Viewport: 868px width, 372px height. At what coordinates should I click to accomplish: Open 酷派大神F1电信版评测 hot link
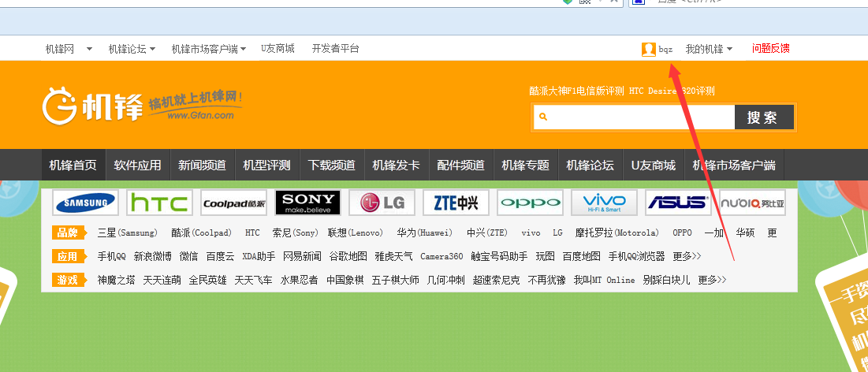577,91
